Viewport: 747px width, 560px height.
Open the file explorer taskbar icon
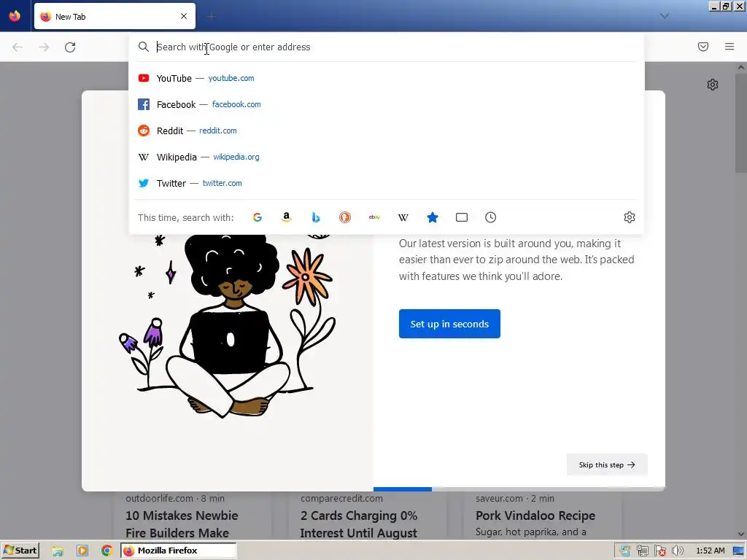58,551
